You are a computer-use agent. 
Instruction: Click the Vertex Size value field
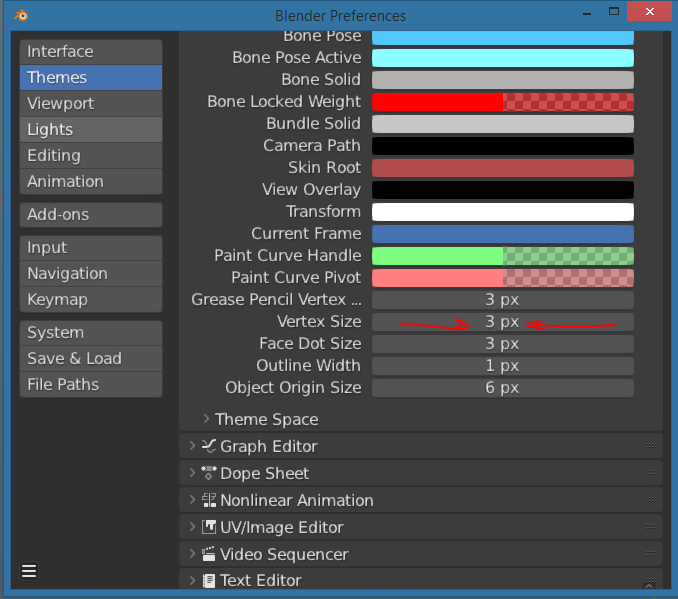pyautogui.click(x=503, y=322)
